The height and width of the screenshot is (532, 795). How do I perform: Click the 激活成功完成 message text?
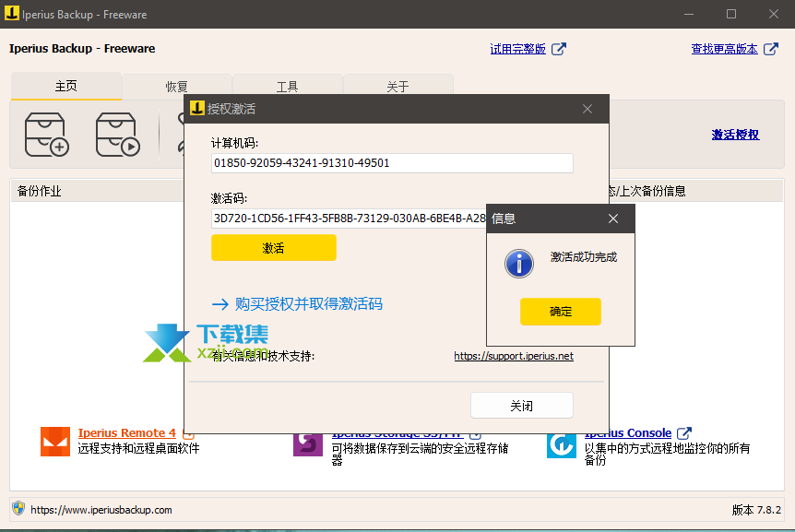(584, 257)
